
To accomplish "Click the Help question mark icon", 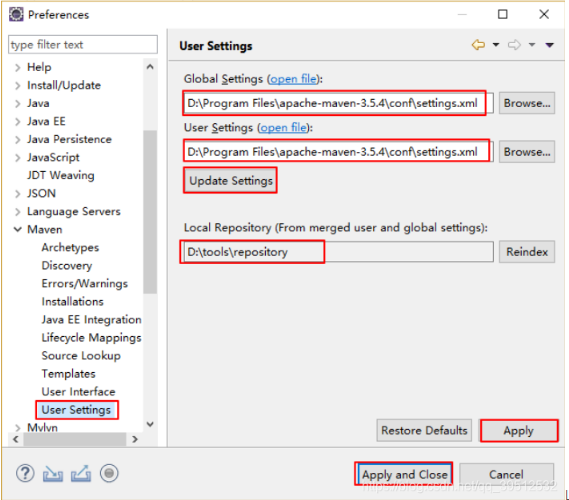I will pos(25,473).
